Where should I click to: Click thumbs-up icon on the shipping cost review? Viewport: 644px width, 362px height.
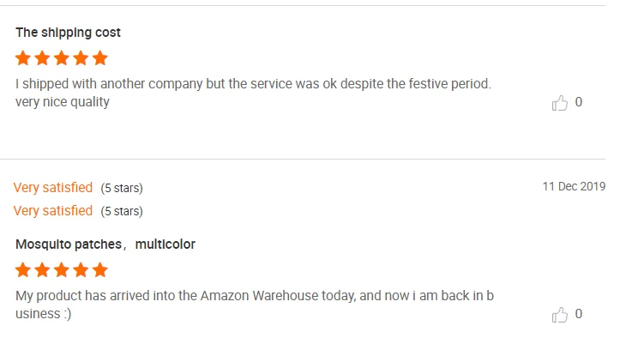coord(560,103)
